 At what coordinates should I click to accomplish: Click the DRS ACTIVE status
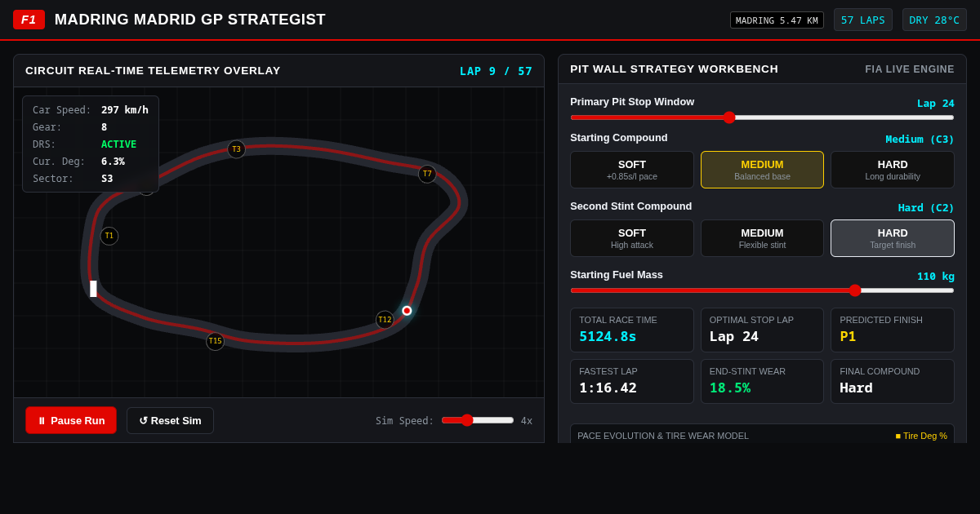[119, 144]
